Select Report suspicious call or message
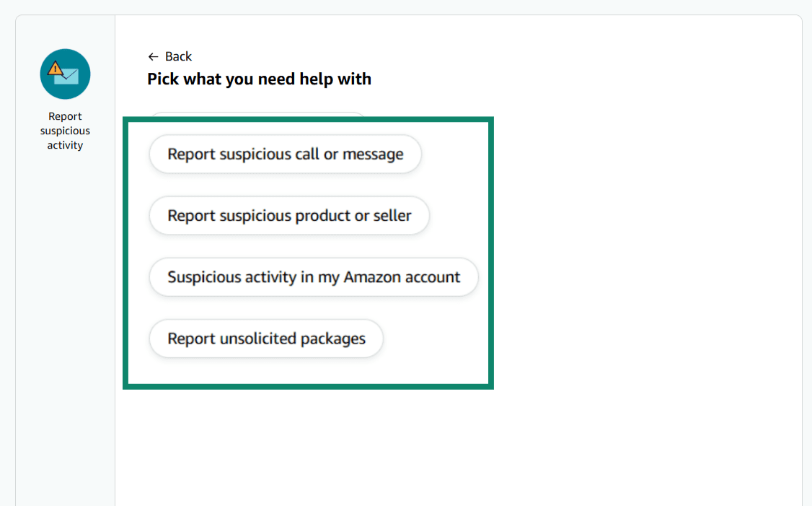 coord(285,154)
